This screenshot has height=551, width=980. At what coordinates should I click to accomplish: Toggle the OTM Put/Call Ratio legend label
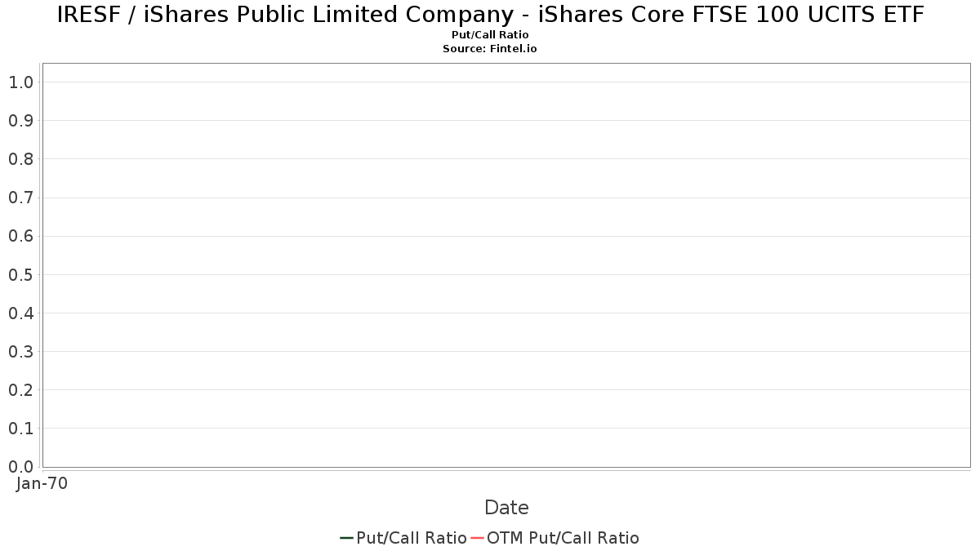coord(563,538)
